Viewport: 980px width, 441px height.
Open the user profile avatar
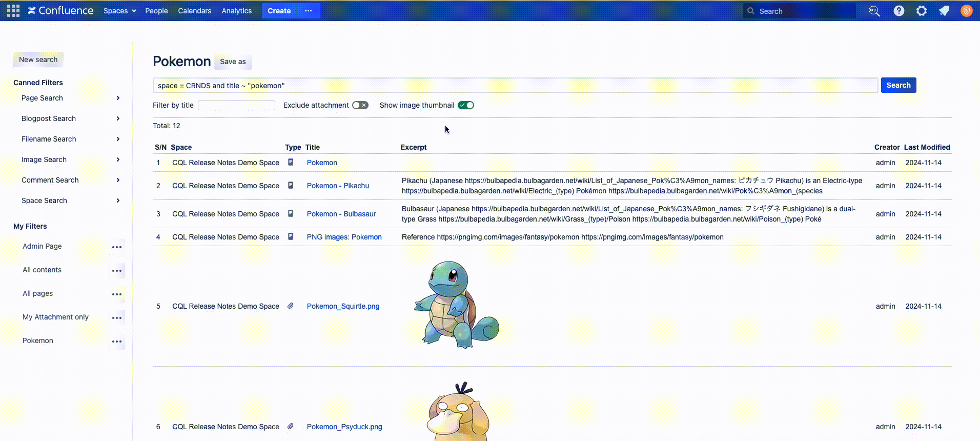point(966,11)
